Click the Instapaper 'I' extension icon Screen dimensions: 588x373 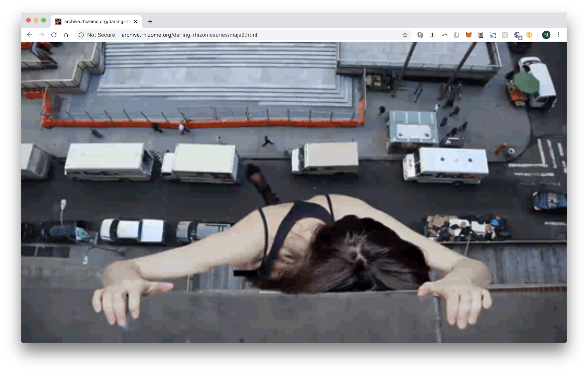pos(432,35)
